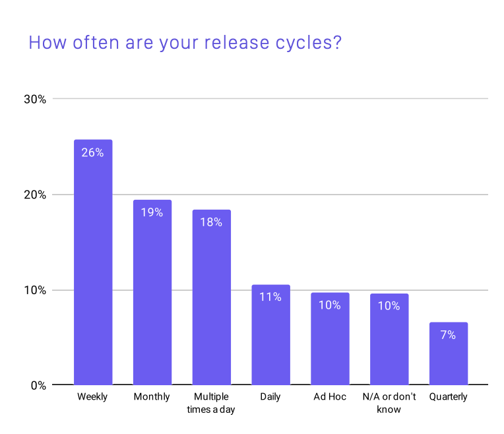Click the 30% y-axis label
Image resolution: width=504 pixels, height=434 pixels.
click(35, 100)
